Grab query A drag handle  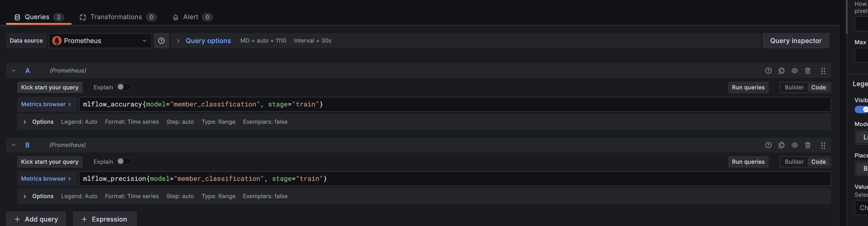[x=823, y=71]
